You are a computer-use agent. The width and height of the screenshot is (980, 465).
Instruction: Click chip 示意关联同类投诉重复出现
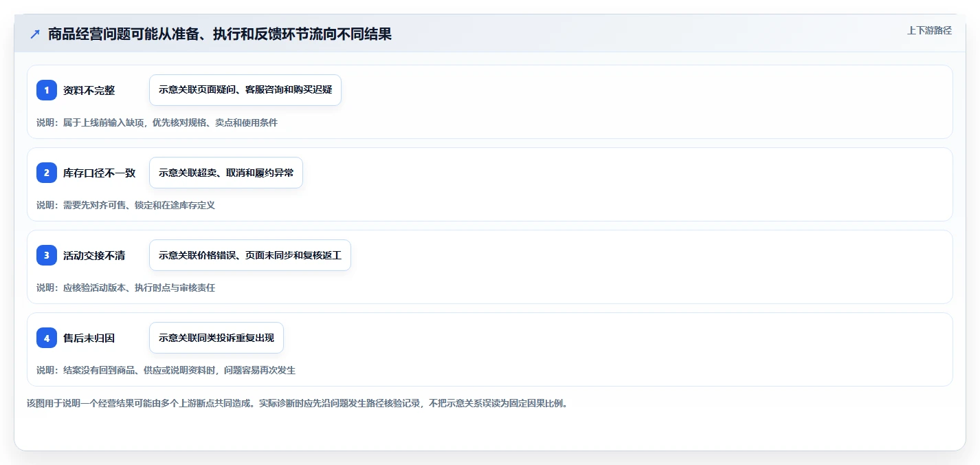(x=216, y=338)
